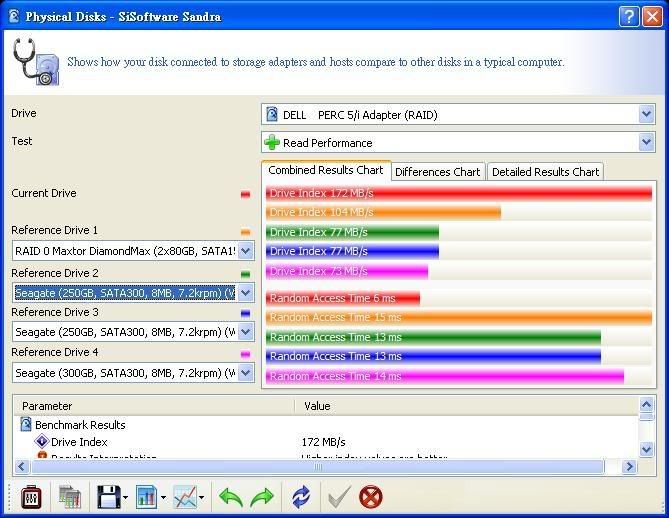Click the red Random Access Time 6 ms bar
This screenshot has height=518, width=669.
pos(343,298)
